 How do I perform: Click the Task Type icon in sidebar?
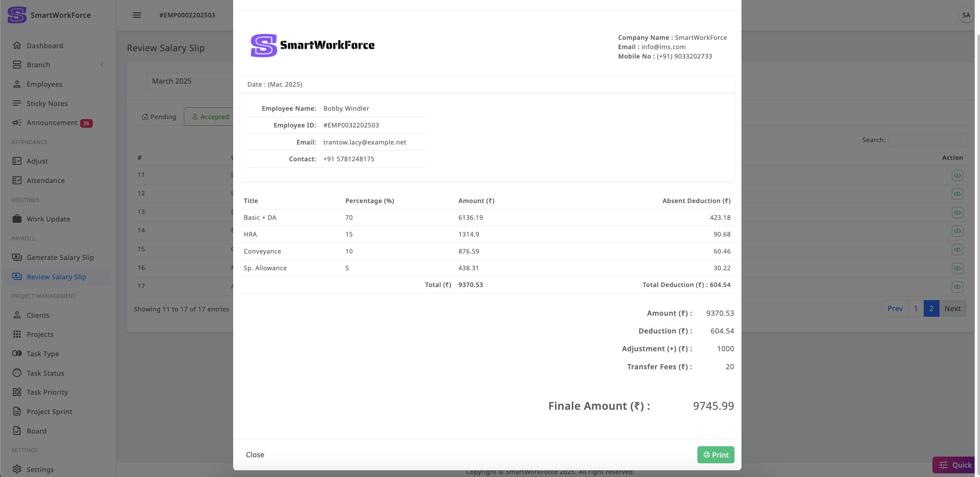[17, 354]
